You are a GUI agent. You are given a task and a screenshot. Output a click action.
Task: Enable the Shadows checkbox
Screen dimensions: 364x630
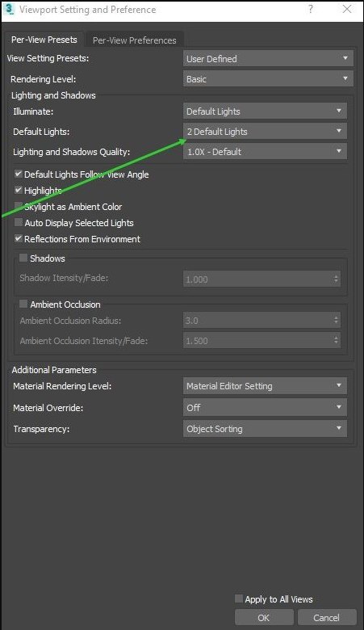tap(23, 258)
